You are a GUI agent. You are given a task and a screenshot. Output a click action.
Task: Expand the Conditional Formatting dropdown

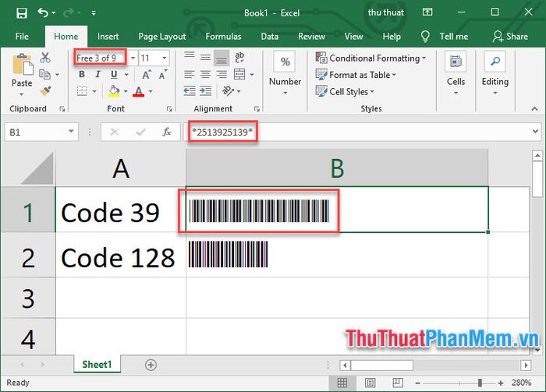[x=424, y=58]
